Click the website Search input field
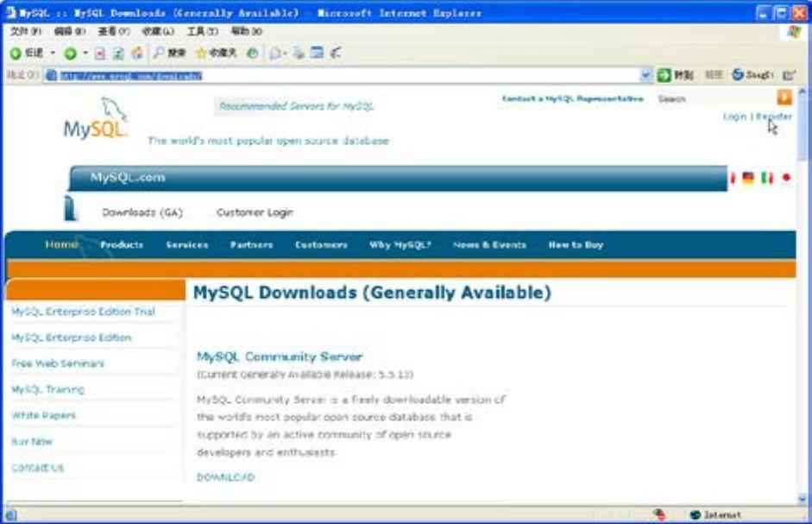Image resolution: width=812 pixels, height=524 pixels. [x=714, y=98]
